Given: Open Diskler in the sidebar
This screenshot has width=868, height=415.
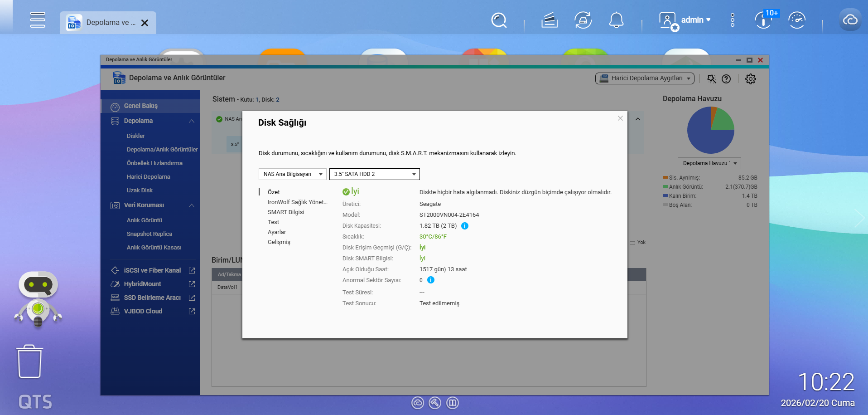Looking at the screenshot, I should (136, 136).
